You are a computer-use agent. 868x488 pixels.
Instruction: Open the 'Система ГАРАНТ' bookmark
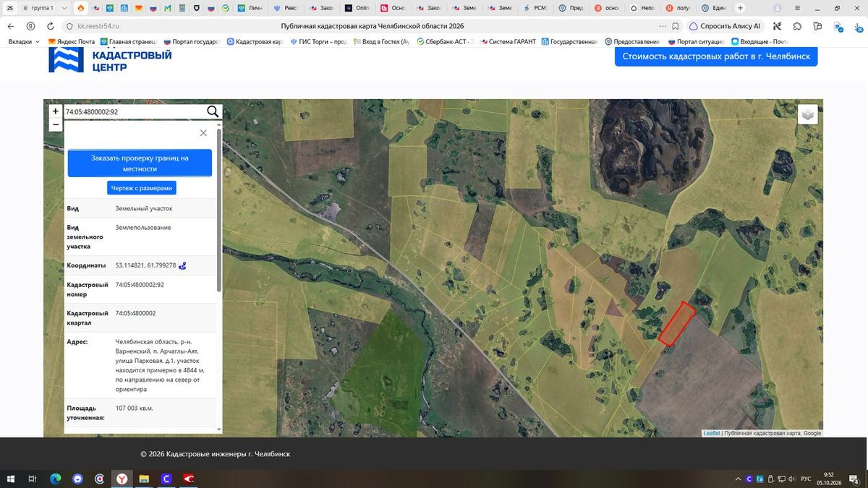[507, 42]
